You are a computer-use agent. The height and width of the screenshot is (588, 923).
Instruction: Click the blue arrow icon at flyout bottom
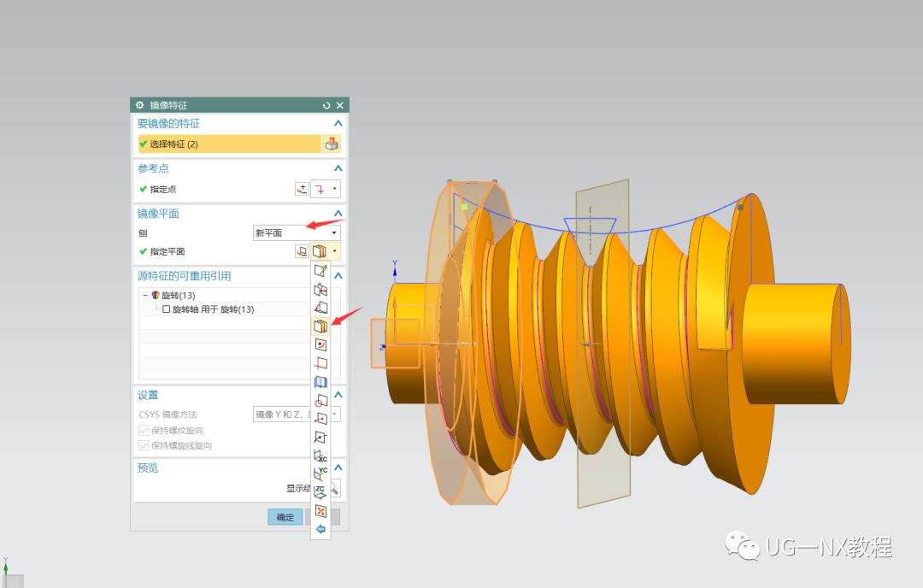pos(320,529)
